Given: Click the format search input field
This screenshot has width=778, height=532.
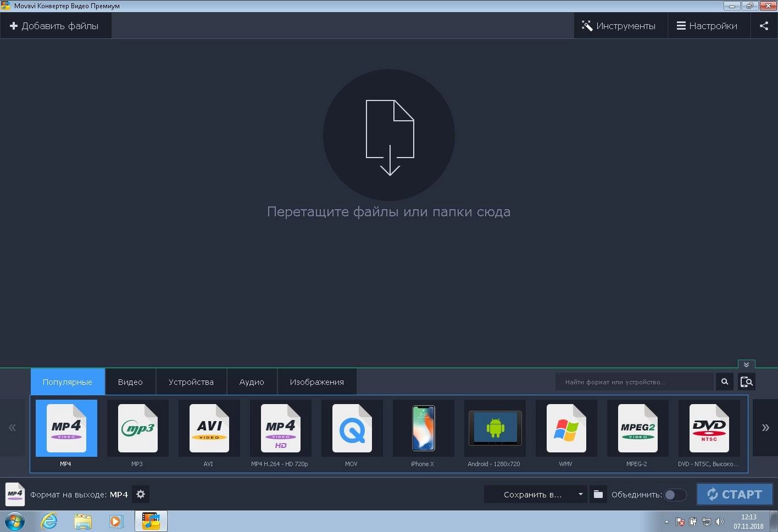Looking at the screenshot, I should [x=634, y=382].
